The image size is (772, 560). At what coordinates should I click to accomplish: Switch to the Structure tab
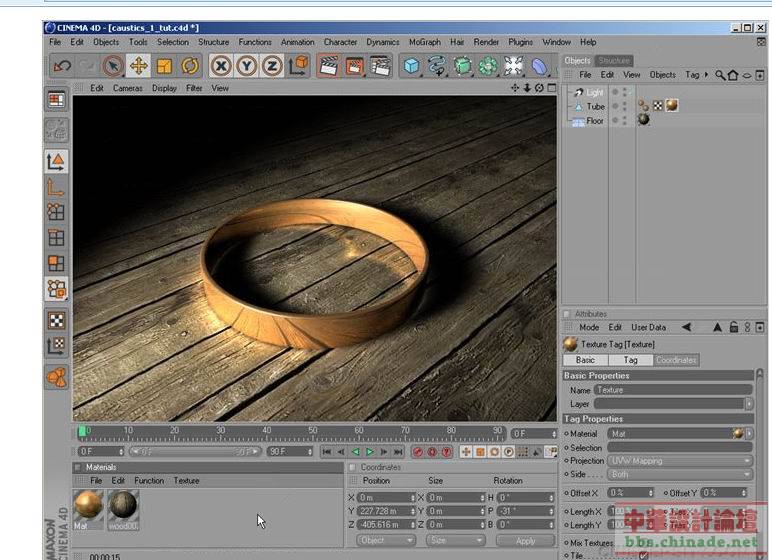(x=614, y=60)
